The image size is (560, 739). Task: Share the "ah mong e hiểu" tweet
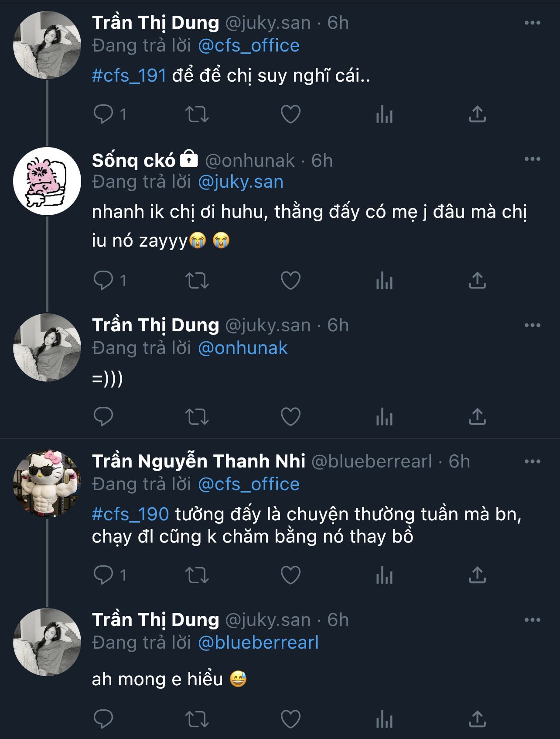477,719
